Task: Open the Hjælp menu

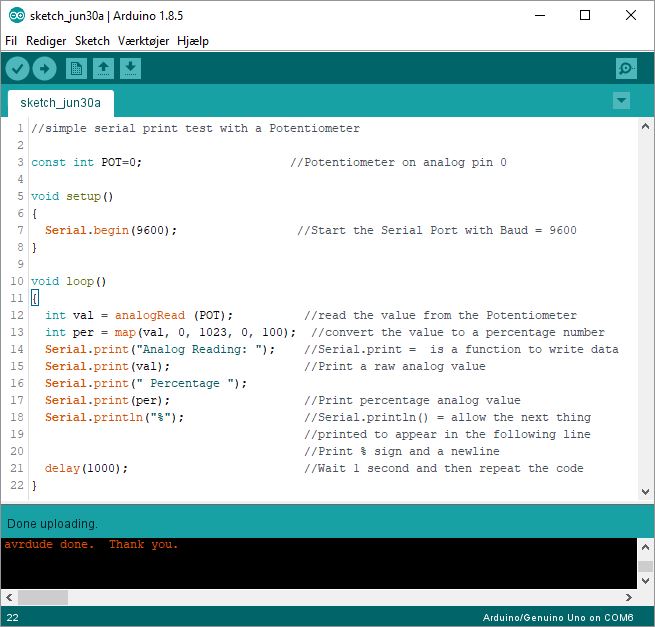Action: pos(193,41)
